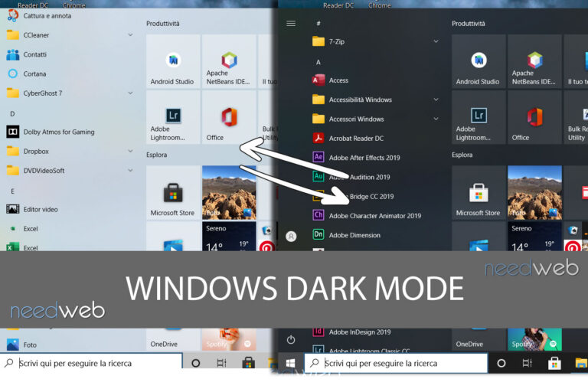Open Office tile in light Start menu

coord(229,117)
